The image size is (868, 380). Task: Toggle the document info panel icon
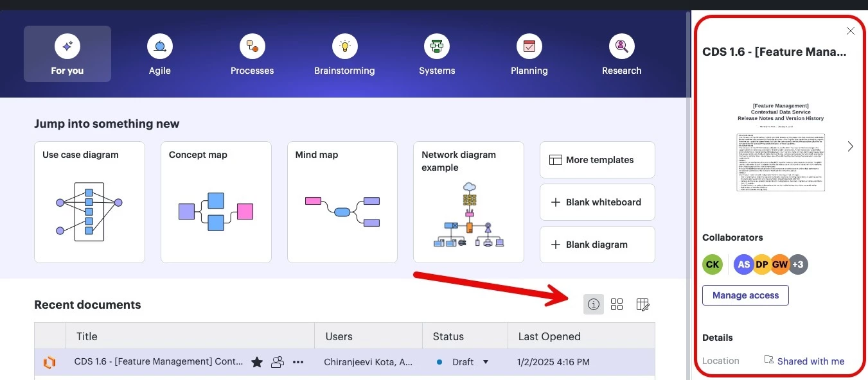click(594, 304)
